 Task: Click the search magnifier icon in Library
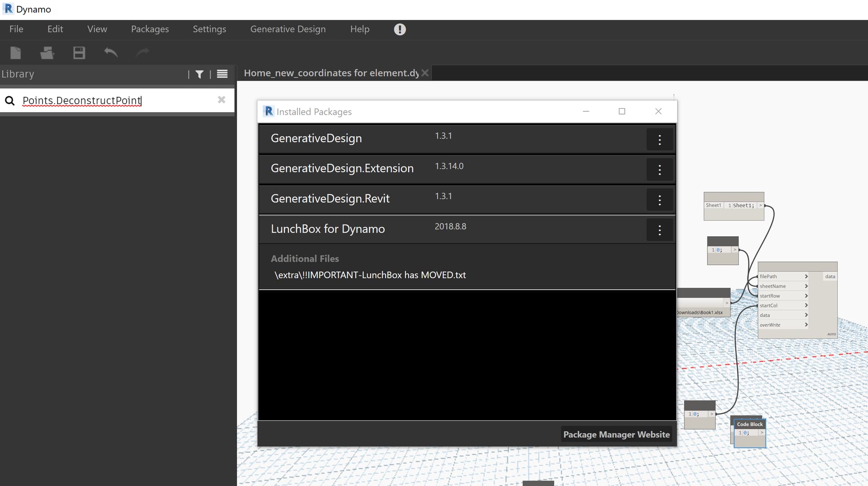coord(10,100)
